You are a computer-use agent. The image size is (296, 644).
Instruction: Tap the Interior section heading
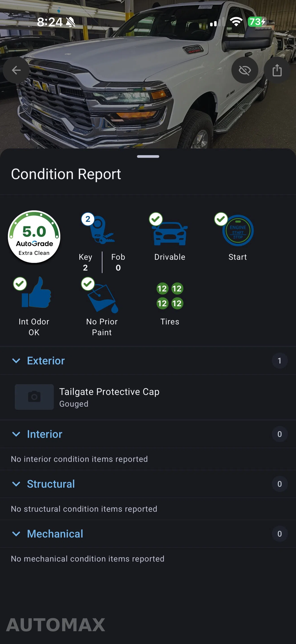(x=45, y=434)
